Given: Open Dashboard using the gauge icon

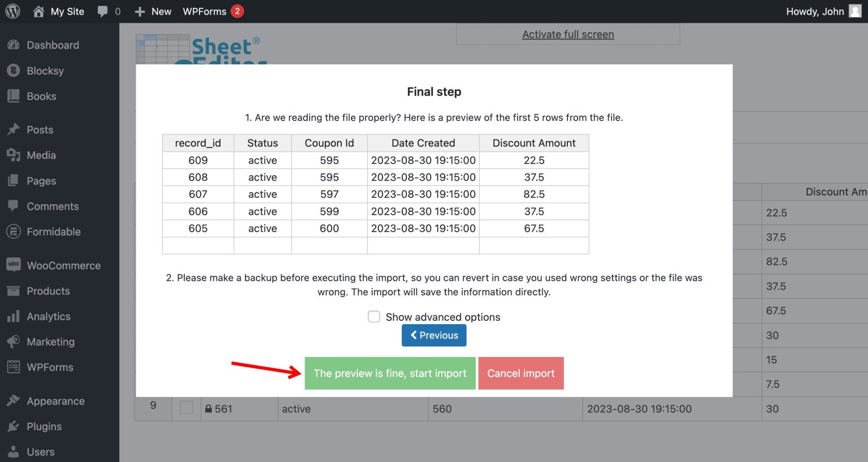Looking at the screenshot, I should coord(12,45).
